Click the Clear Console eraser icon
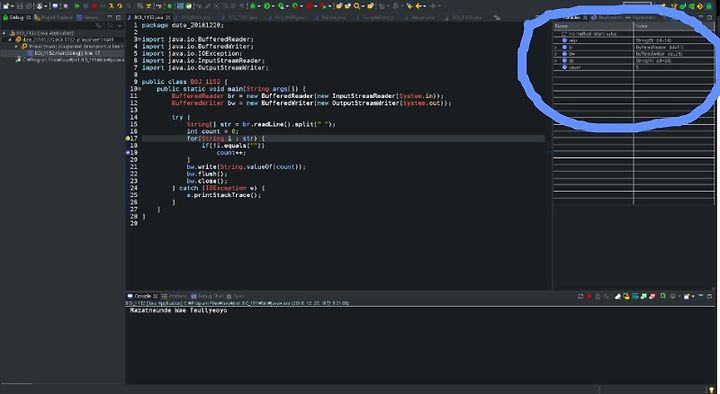Viewport: 720px width, 394px height. [618, 296]
